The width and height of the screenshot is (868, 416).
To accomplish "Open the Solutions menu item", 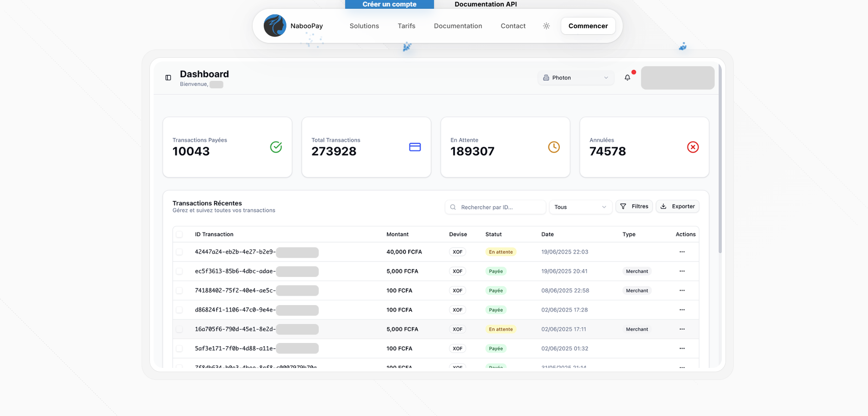I will pos(364,26).
